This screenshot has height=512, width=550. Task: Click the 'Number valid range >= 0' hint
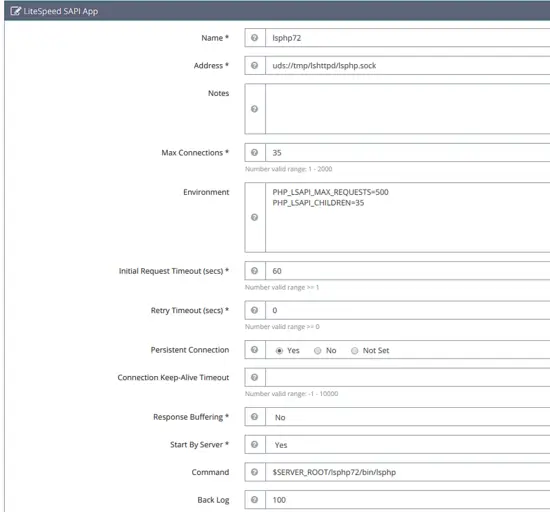282,326
